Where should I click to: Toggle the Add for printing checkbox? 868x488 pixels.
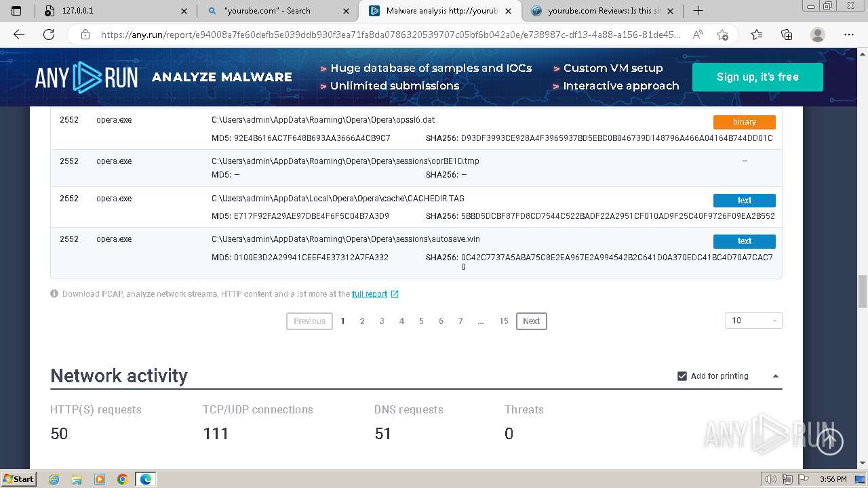click(x=682, y=376)
